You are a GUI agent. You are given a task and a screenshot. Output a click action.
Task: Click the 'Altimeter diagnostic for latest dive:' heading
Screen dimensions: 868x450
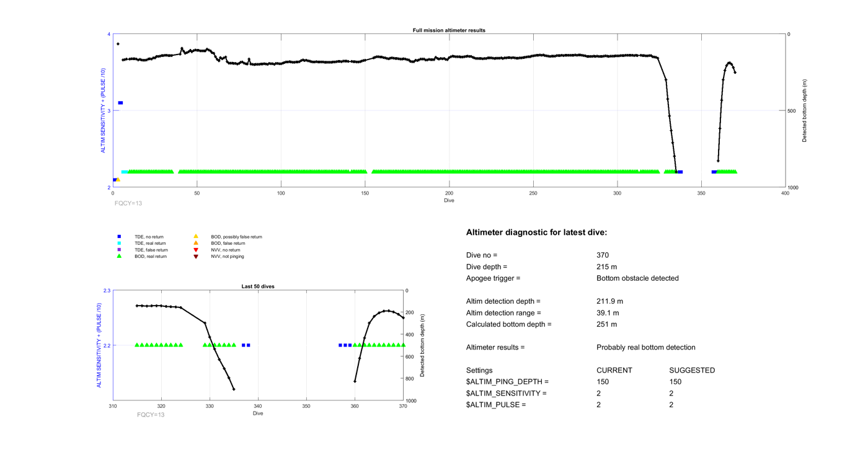point(536,232)
